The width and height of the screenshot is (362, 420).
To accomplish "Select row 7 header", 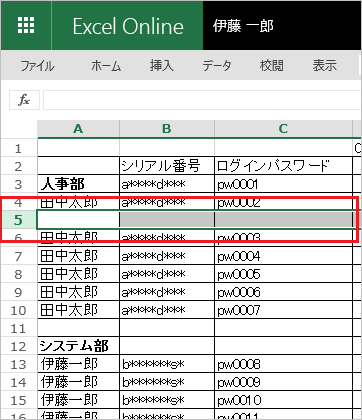I will point(18,256).
